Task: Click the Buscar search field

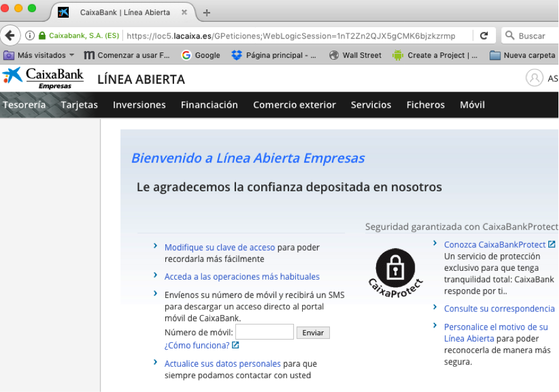Action: 531,36
